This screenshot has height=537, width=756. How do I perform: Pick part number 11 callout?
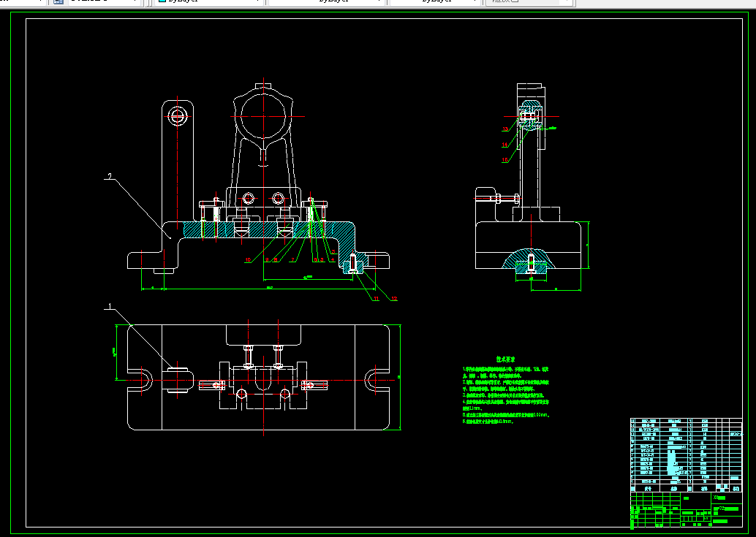(376, 298)
